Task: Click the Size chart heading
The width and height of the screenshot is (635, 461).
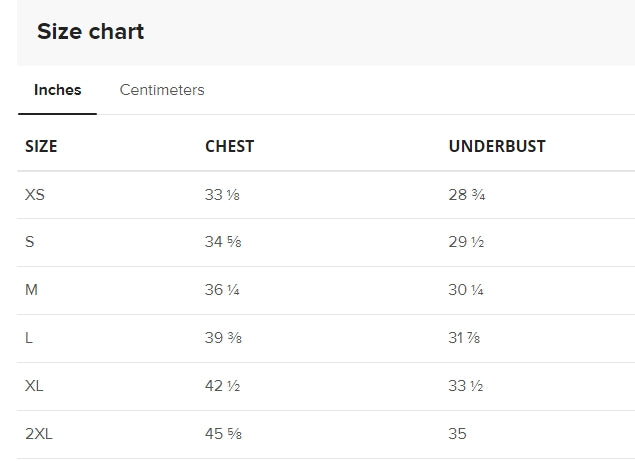Action: 91,32
